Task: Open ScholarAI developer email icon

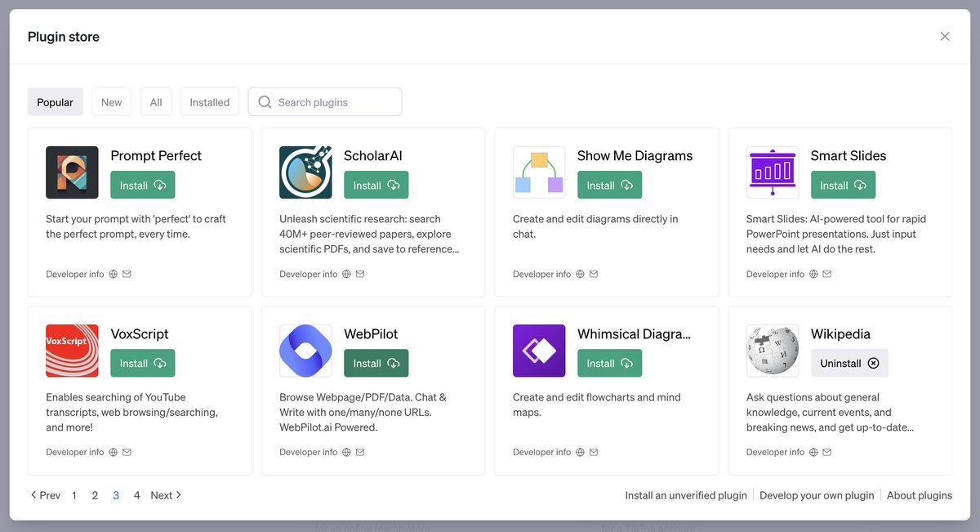Action: [x=360, y=275]
